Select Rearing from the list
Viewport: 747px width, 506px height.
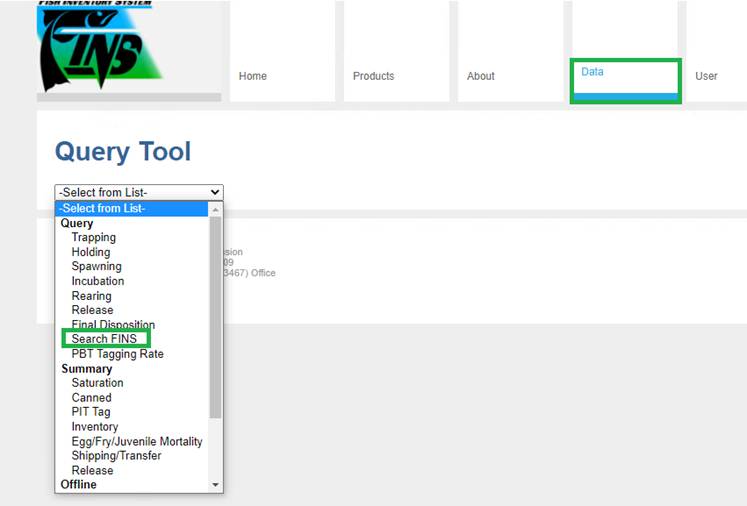[91, 296]
